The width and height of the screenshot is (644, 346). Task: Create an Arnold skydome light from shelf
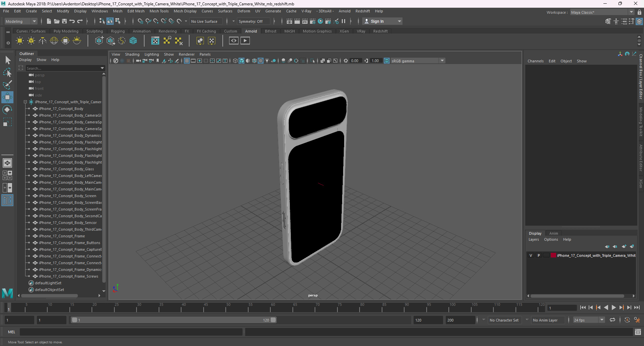[x=54, y=41]
